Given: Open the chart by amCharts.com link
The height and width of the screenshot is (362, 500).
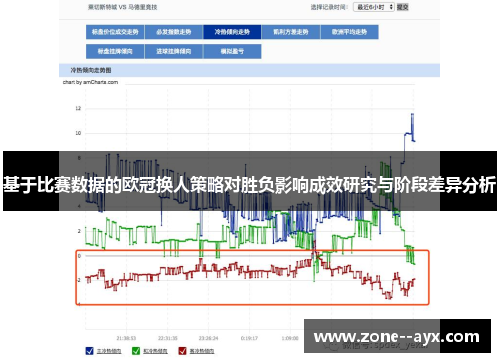Looking at the screenshot, I should 90,82.
